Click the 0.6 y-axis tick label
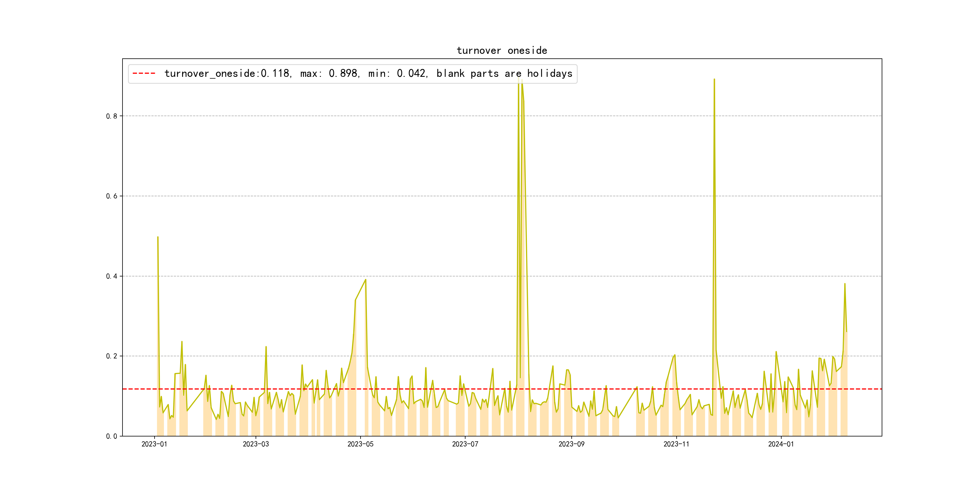This screenshot has height=490, width=980. (x=112, y=196)
